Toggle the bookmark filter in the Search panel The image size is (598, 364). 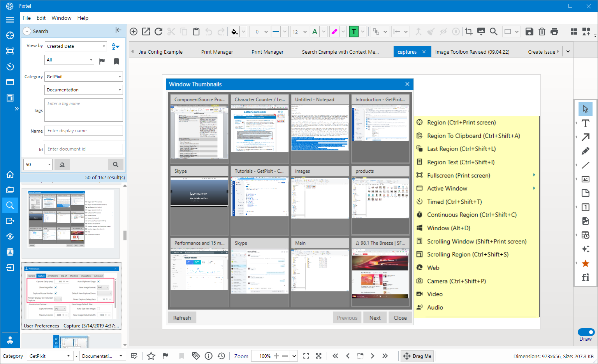coord(116,61)
